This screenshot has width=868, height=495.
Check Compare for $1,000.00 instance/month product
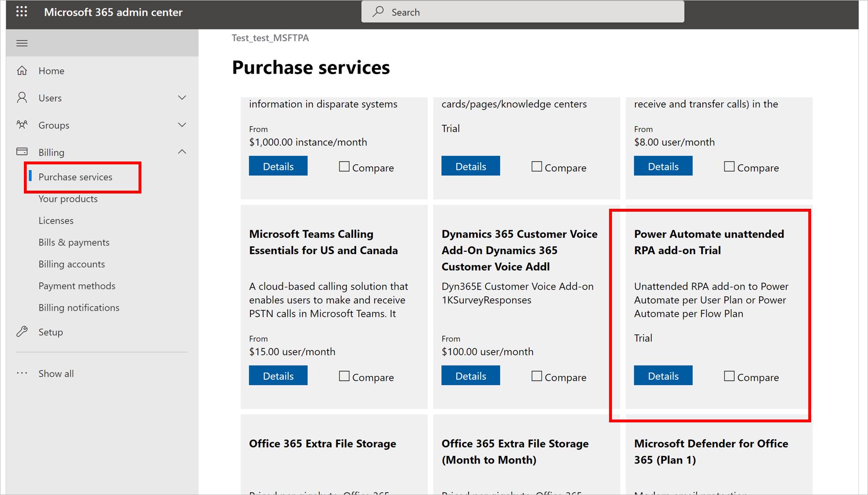[344, 166]
